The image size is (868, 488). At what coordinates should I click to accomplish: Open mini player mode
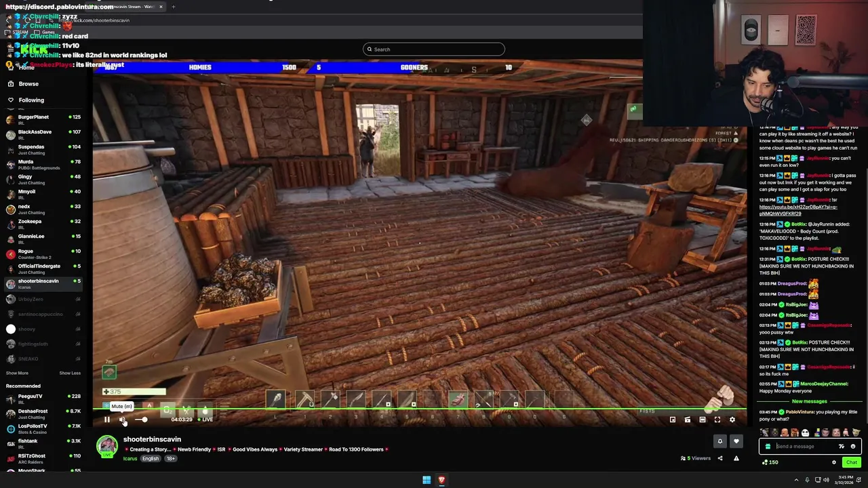click(x=673, y=420)
